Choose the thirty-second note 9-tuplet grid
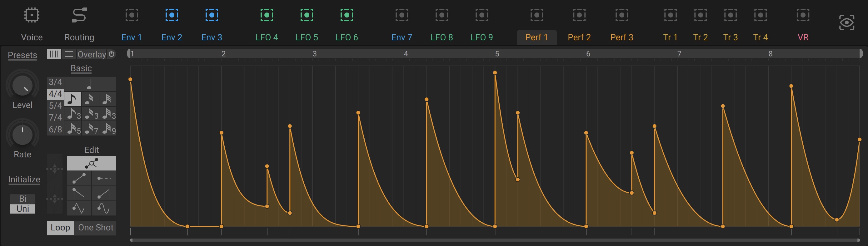This screenshot has width=868, height=246. [x=107, y=129]
